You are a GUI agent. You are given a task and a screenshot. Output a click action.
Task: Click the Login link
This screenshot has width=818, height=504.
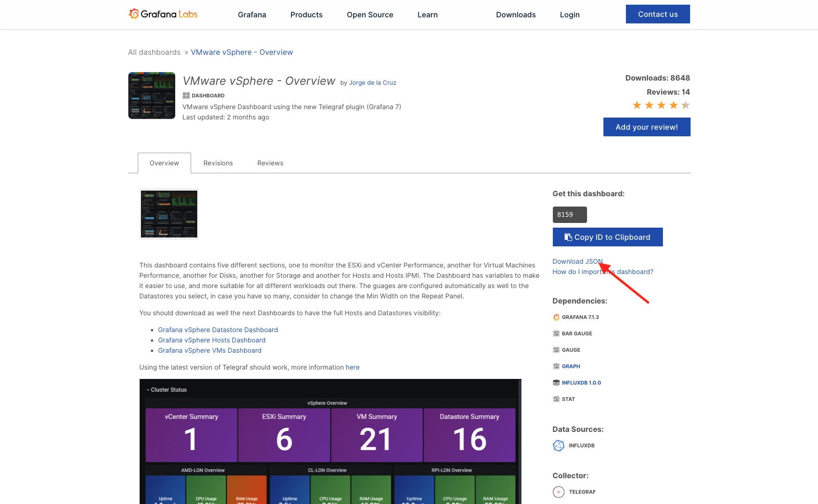click(570, 15)
